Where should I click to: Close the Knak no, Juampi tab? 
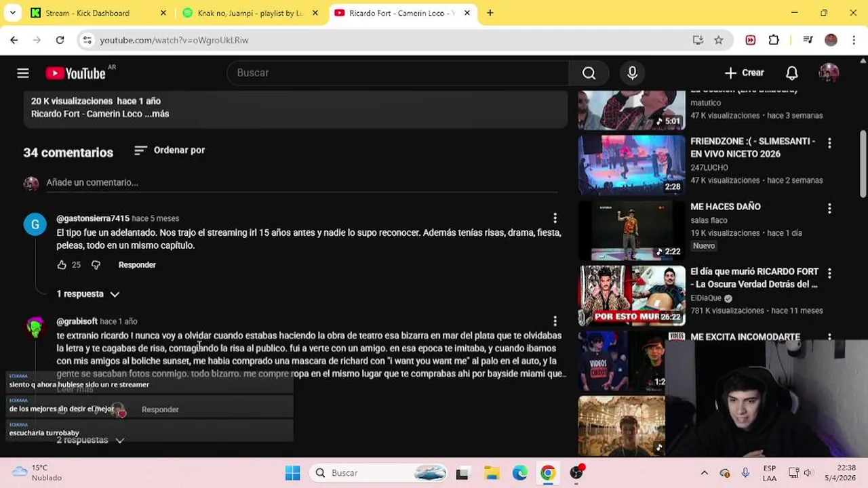(315, 13)
